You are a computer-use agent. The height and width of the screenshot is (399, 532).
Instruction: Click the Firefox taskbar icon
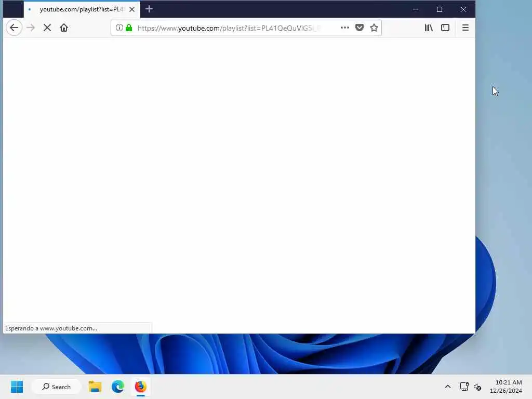coord(140,387)
